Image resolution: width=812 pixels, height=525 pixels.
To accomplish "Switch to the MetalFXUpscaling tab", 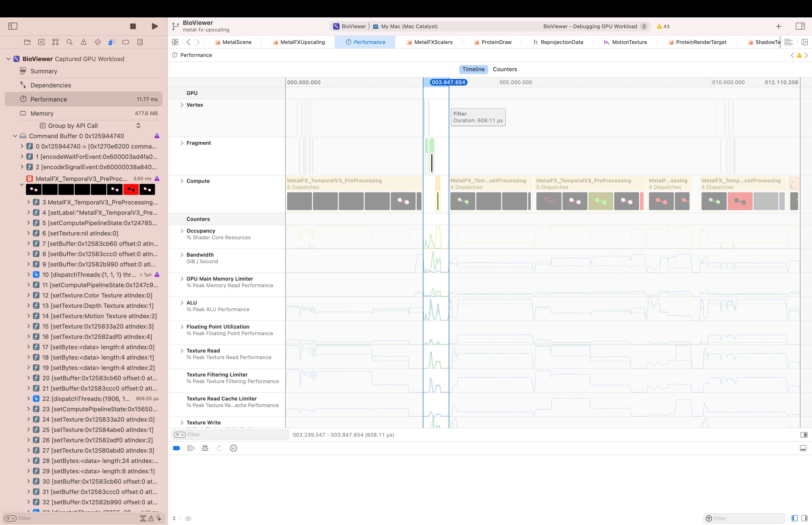I will pyautogui.click(x=298, y=42).
